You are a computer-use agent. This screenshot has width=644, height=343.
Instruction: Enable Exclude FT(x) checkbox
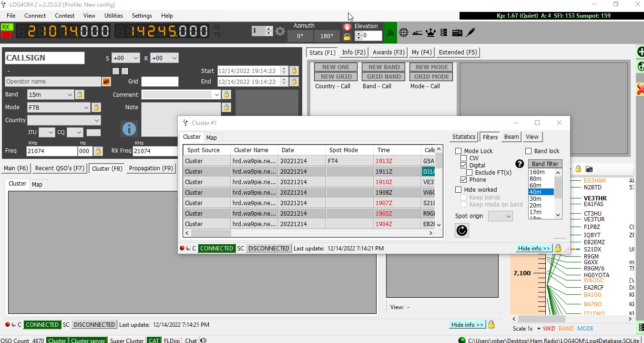pos(469,173)
